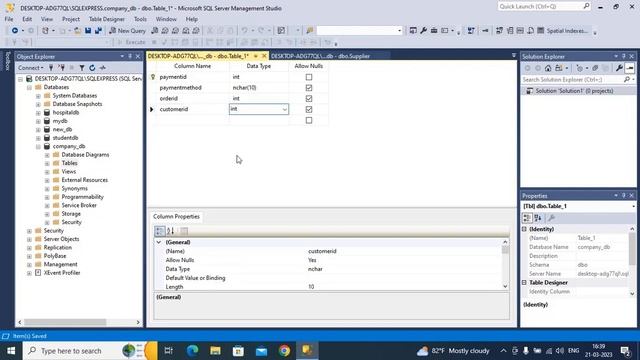Viewport: 640px width, 360px height.
Task: Open Google Chrome from the taskbar
Action: pos(284,351)
